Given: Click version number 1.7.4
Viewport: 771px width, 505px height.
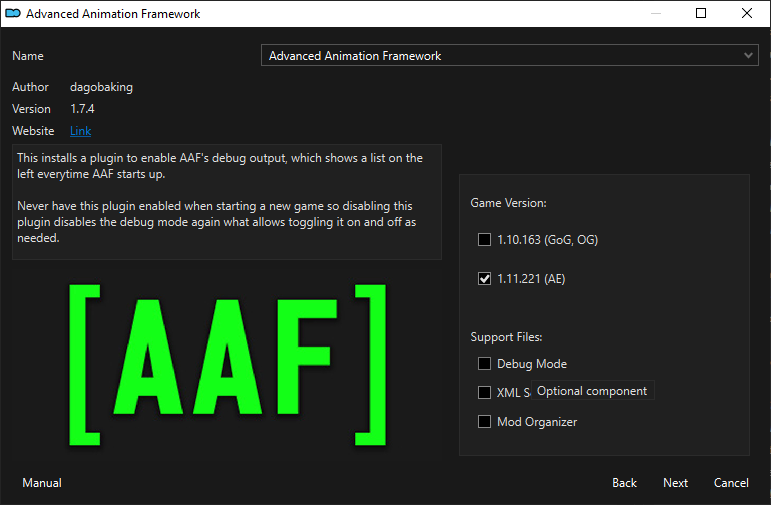Looking at the screenshot, I should [82, 109].
